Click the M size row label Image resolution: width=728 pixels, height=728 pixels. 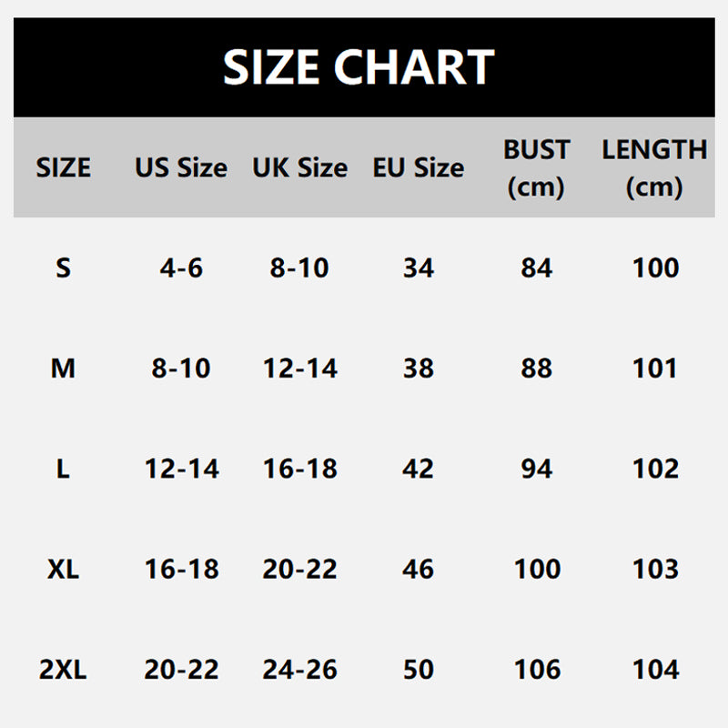[63, 369]
